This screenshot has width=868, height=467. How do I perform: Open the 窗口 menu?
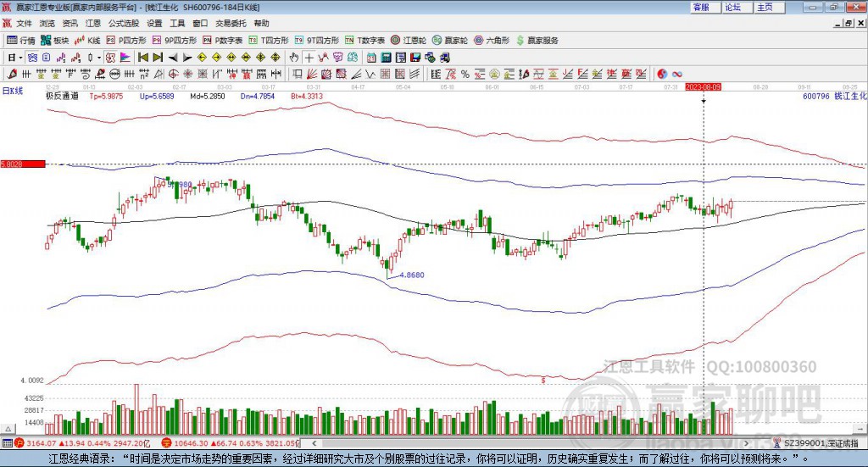pos(200,23)
